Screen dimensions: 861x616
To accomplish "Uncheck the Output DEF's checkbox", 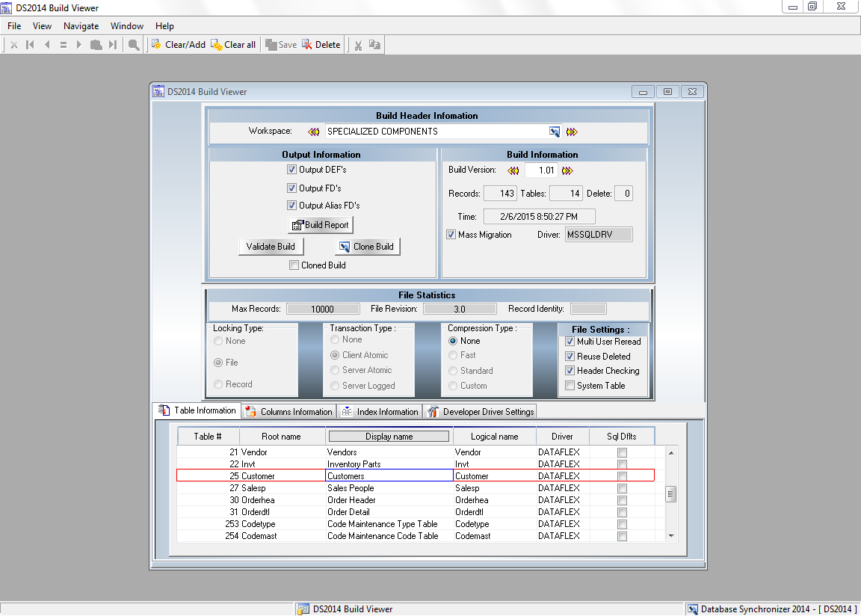I will pos(292,170).
